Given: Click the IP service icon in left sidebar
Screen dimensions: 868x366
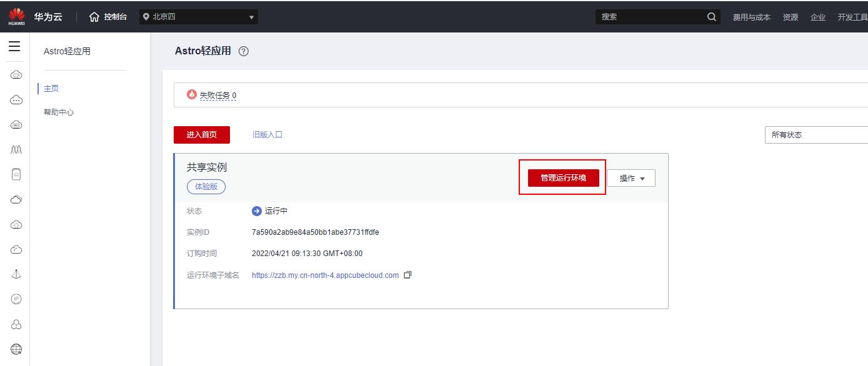Looking at the screenshot, I should click(x=16, y=299).
